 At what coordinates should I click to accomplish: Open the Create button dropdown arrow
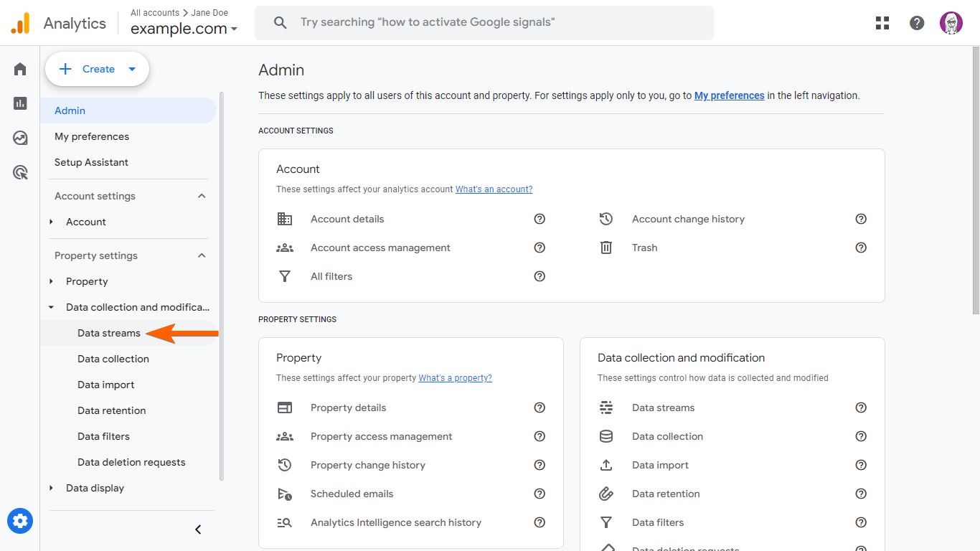pyautogui.click(x=132, y=70)
